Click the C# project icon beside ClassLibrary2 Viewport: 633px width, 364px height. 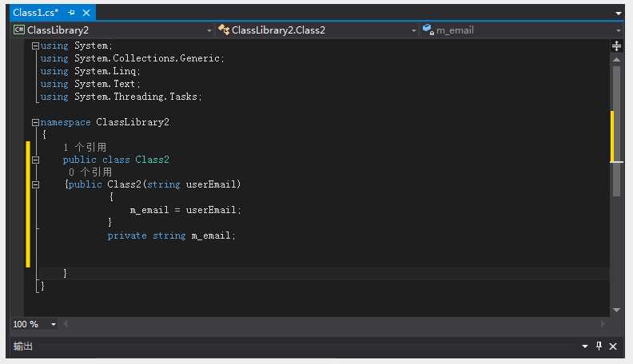(x=18, y=30)
